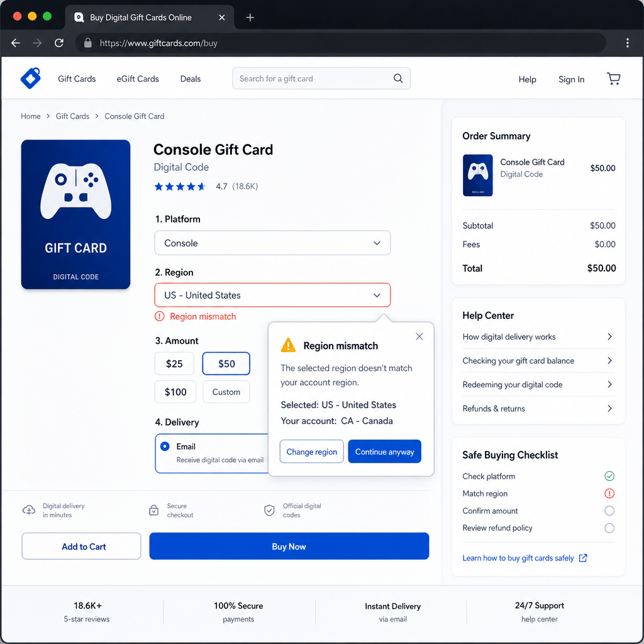Open the shopping cart icon
The width and height of the screenshot is (644, 644).
pos(614,79)
